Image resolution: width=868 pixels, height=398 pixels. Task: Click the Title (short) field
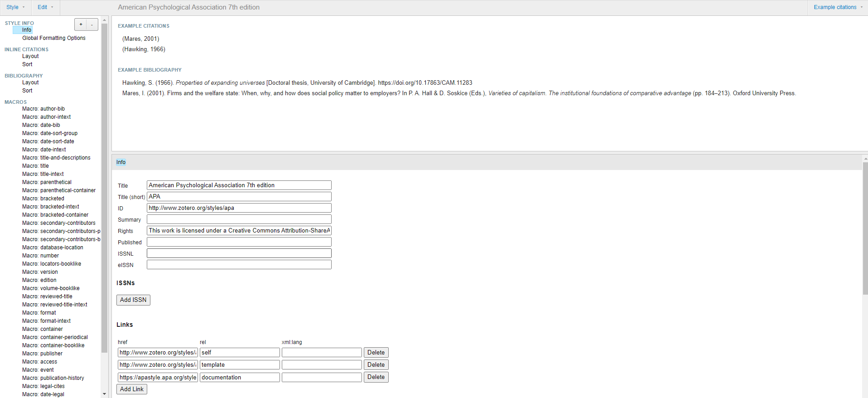coord(239,197)
